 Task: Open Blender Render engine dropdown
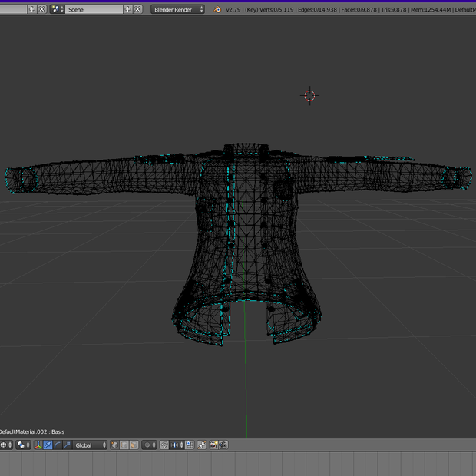click(x=177, y=9)
